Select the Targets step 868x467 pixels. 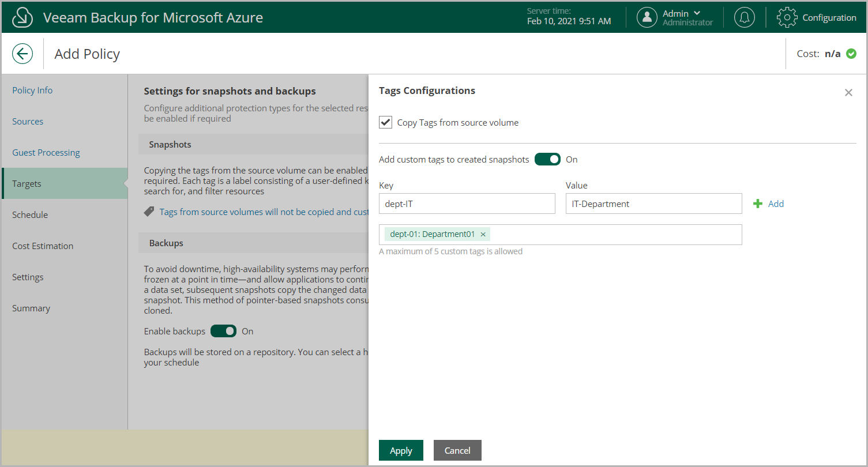(x=65, y=183)
